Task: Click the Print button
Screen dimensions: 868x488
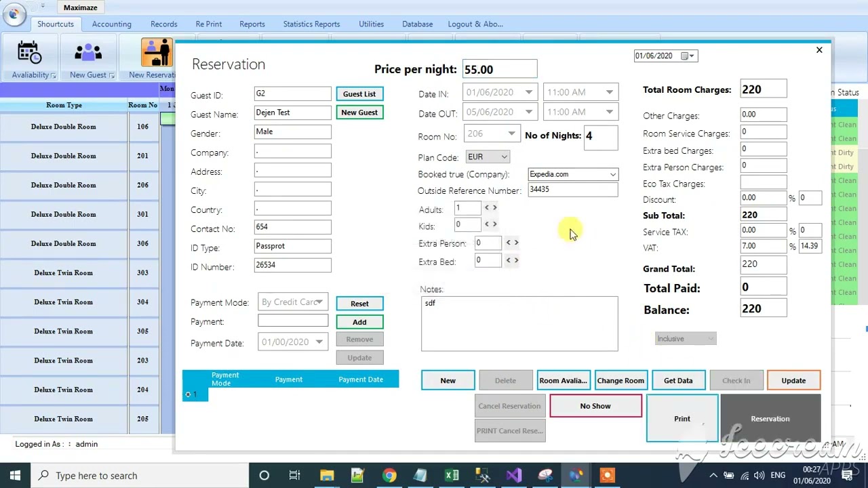Action: pos(682,419)
